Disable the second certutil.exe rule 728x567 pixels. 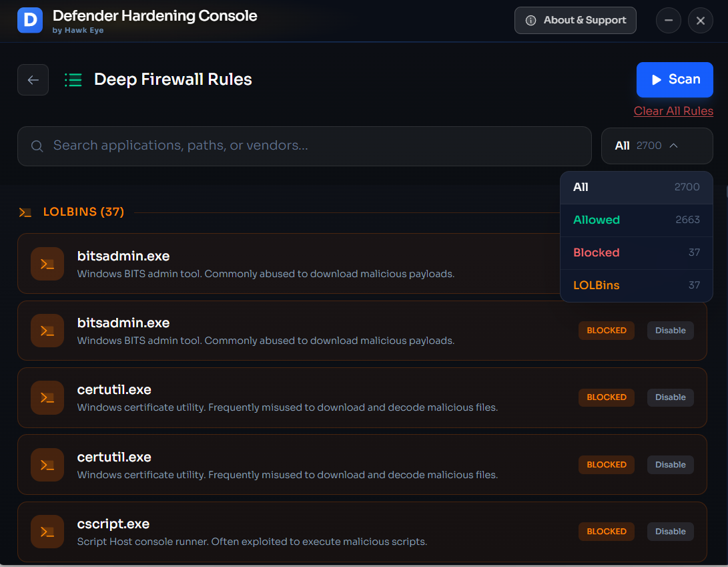(x=671, y=465)
